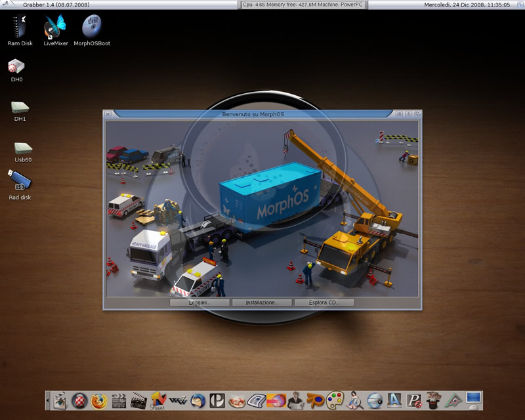This screenshot has width=525, height=420.
Task: Open the WWW dock icon
Action: coord(178,400)
